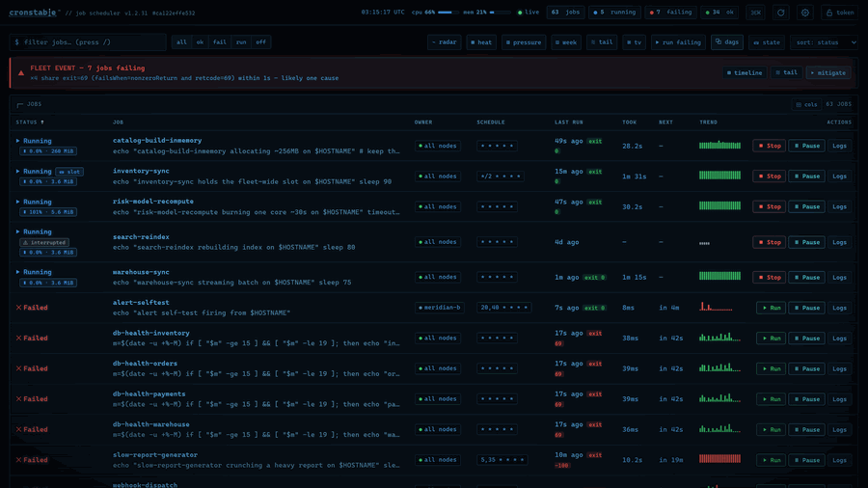The width and height of the screenshot is (868, 488).
Task: Click the refresh icon in header
Action: pyautogui.click(x=780, y=13)
